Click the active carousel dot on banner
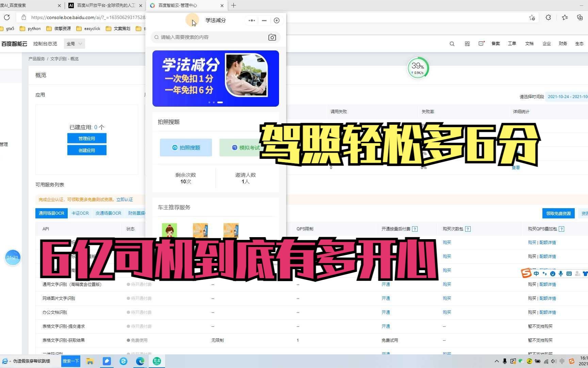The height and width of the screenshot is (368, 588). [220, 102]
